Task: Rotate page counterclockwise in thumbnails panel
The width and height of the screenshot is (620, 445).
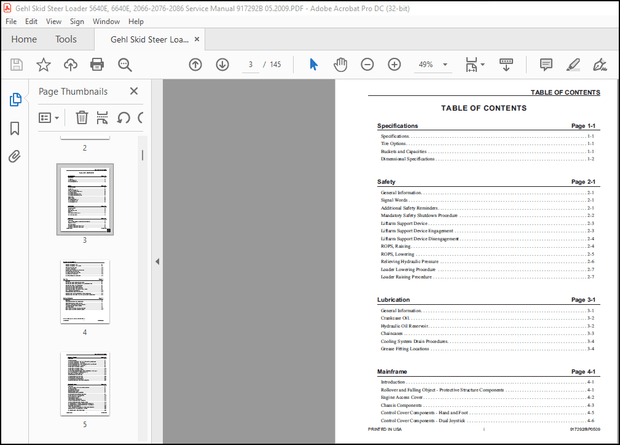Action: tap(123, 117)
